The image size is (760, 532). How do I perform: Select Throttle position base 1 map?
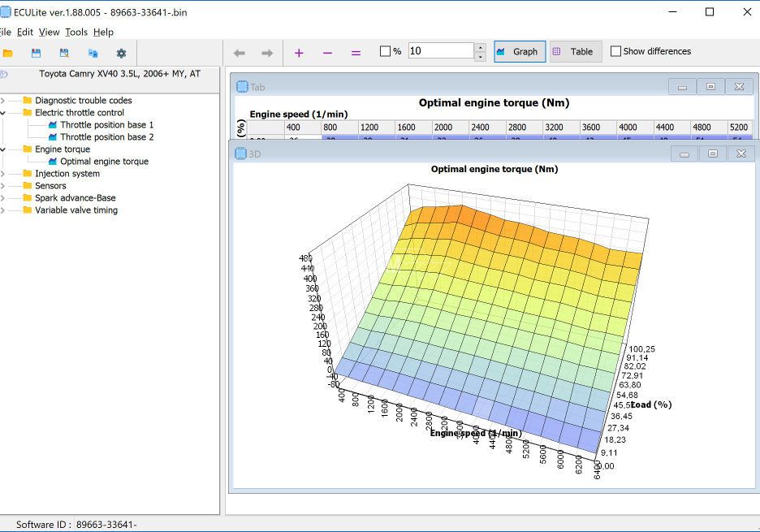coord(106,125)
